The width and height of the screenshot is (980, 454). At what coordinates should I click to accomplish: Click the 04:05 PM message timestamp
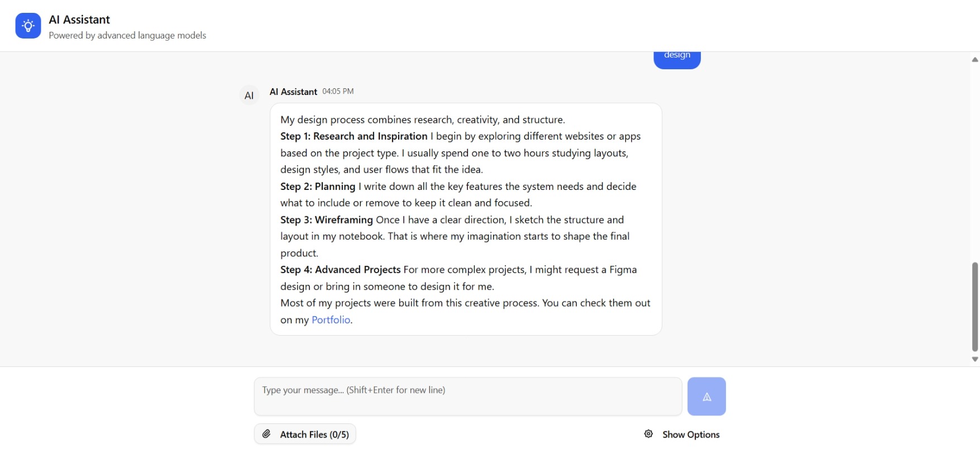pyautogui.click(x=338, y=92)
